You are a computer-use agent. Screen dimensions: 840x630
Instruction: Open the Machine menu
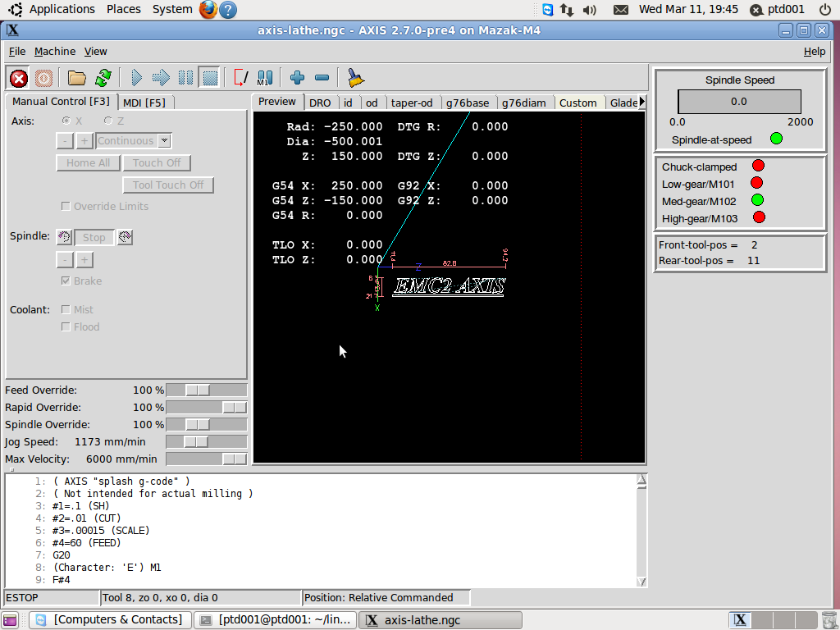55,52
